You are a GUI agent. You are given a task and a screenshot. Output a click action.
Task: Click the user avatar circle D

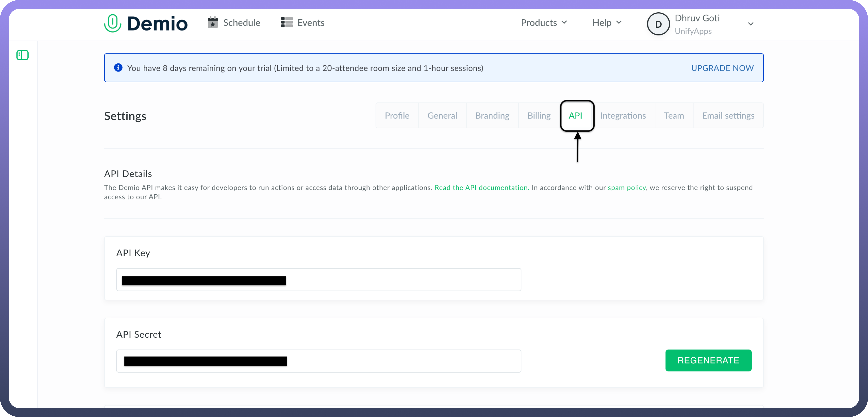[x=658, y=24]
